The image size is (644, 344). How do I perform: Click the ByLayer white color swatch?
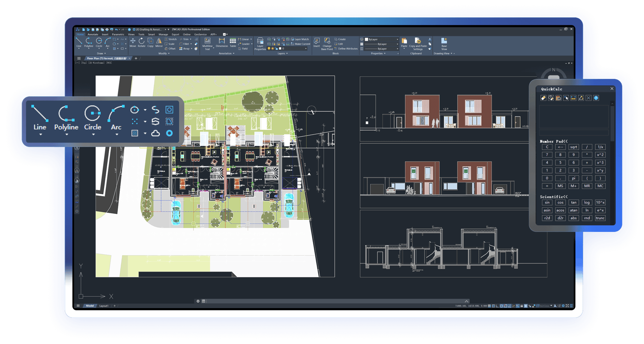[366, 39]
